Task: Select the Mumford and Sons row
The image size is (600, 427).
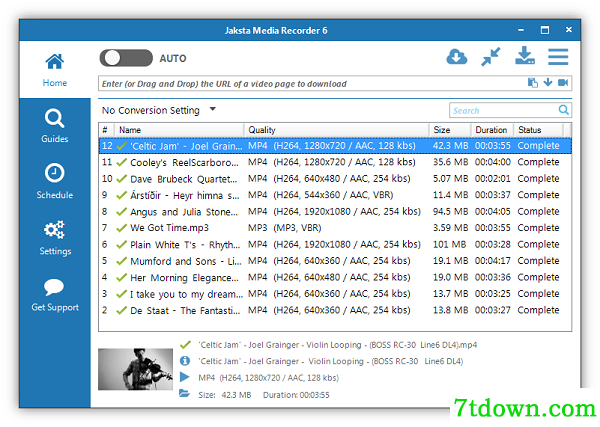Action: pyautogui.click(x=335, y=261)
